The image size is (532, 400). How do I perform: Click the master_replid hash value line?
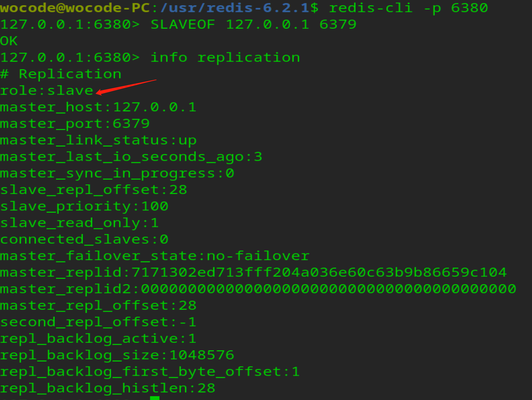pos(253,273)
